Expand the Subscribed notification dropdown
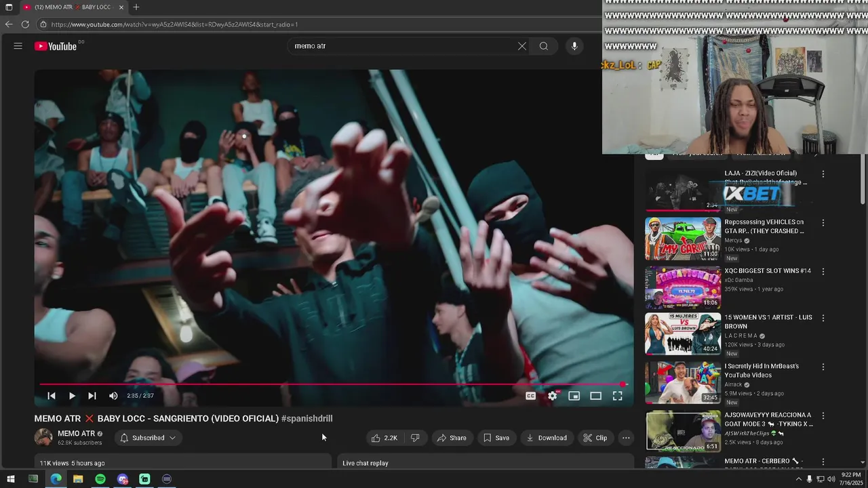 [148, 438]
